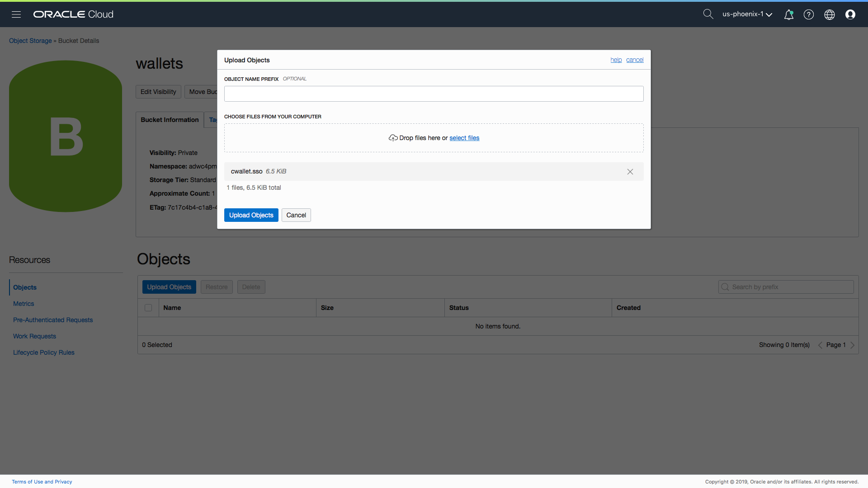Open Metrics in Resources sidebar

24,304
